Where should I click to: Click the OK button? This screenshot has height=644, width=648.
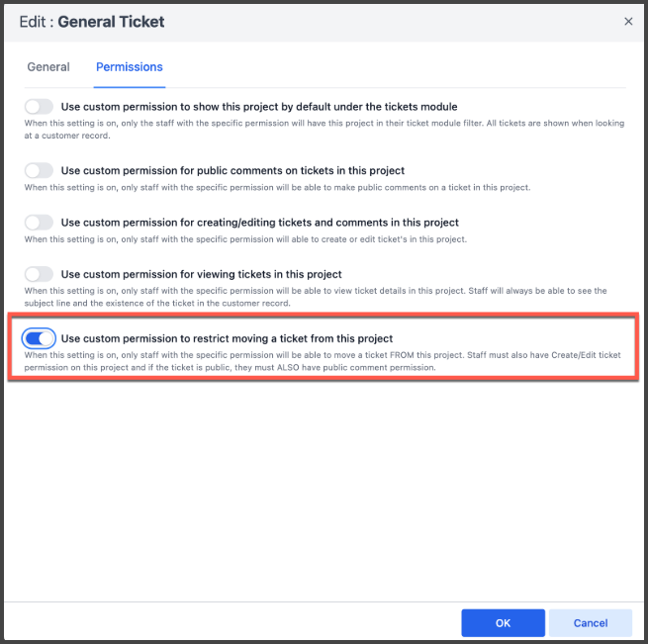(503, 622)
